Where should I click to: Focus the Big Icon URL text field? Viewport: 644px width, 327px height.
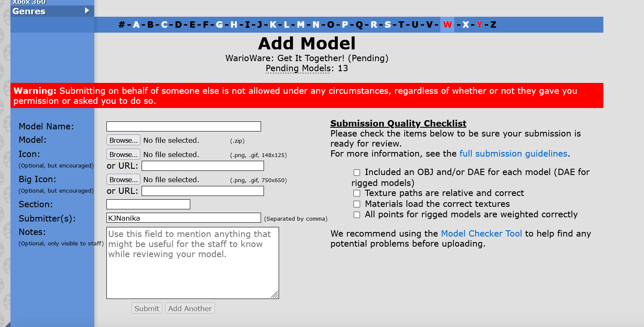(203, 191)
